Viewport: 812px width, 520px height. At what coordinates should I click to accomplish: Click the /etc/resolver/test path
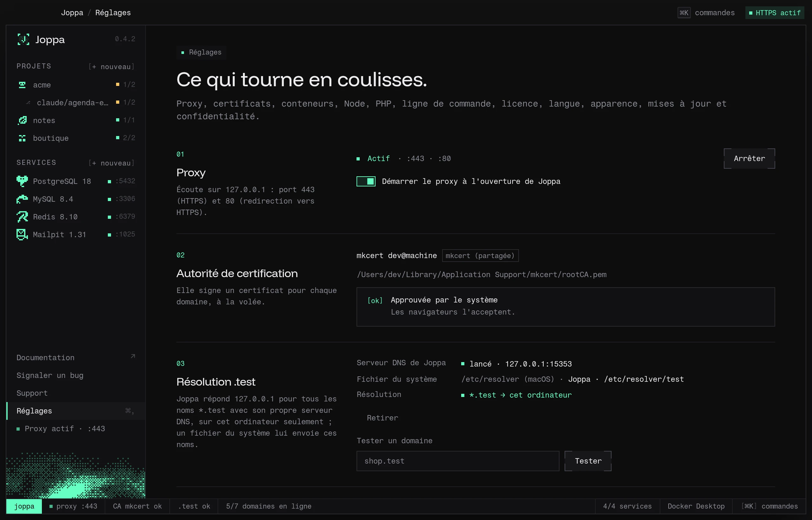point(644,379)
